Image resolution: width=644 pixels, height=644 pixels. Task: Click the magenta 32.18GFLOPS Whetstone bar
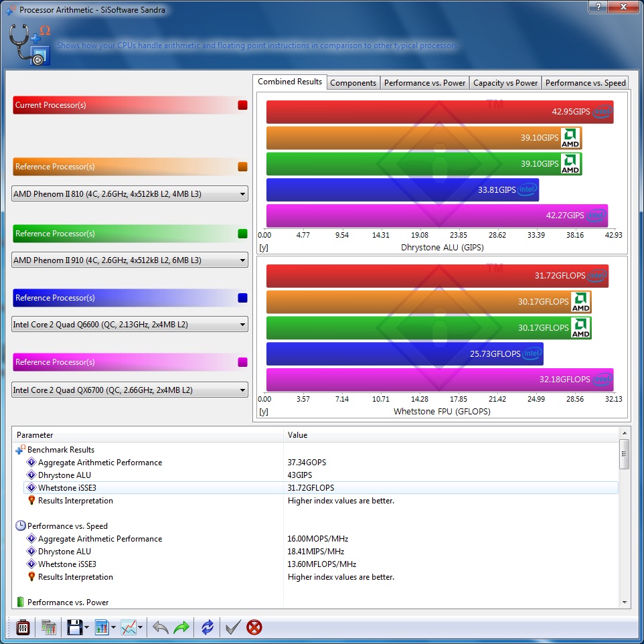tap(440, 380)
